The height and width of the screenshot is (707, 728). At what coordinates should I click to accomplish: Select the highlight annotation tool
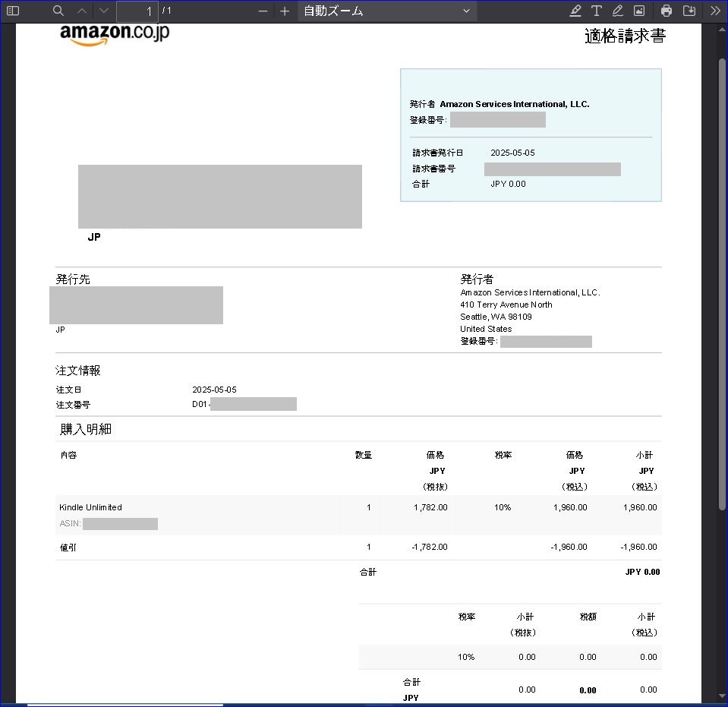(575, 11)
